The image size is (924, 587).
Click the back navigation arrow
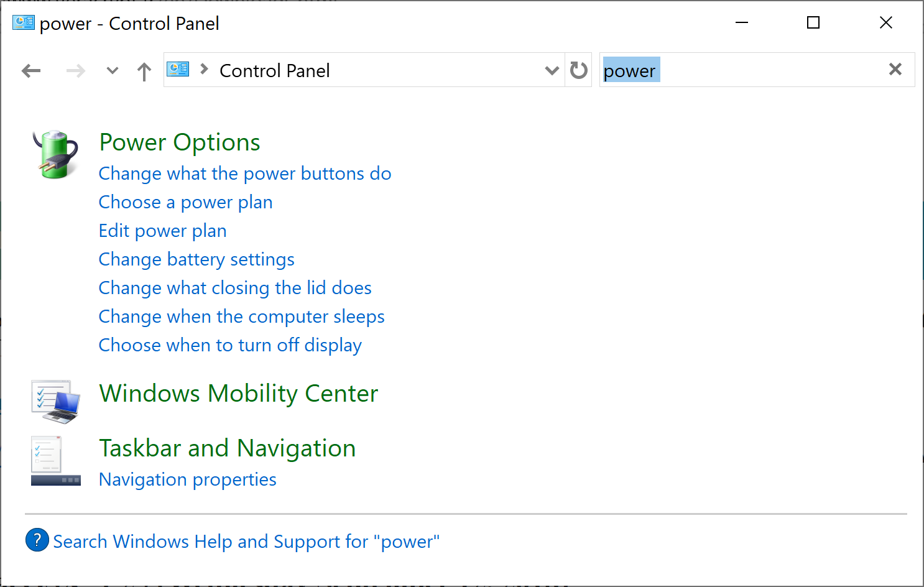pyautogui.click(x=31, y=71)
